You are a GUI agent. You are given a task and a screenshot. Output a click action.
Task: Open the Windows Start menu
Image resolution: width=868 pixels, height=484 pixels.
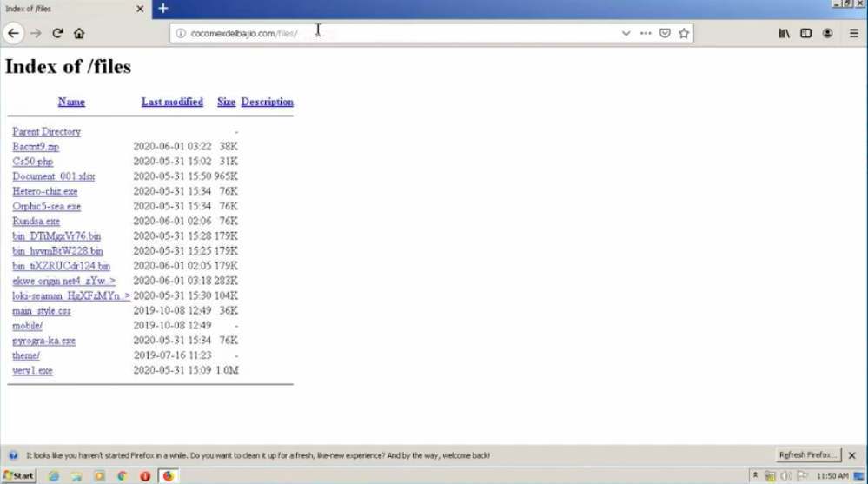pos(19,475)
